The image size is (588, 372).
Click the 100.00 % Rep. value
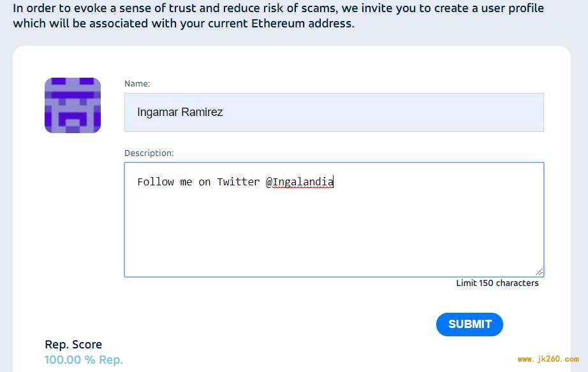[84, 360]
